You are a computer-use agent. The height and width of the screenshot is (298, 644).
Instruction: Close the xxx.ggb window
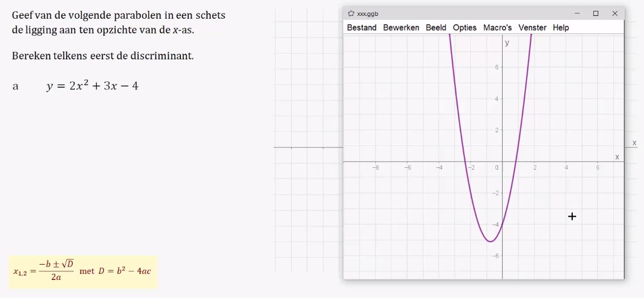[x=615, y=14]
